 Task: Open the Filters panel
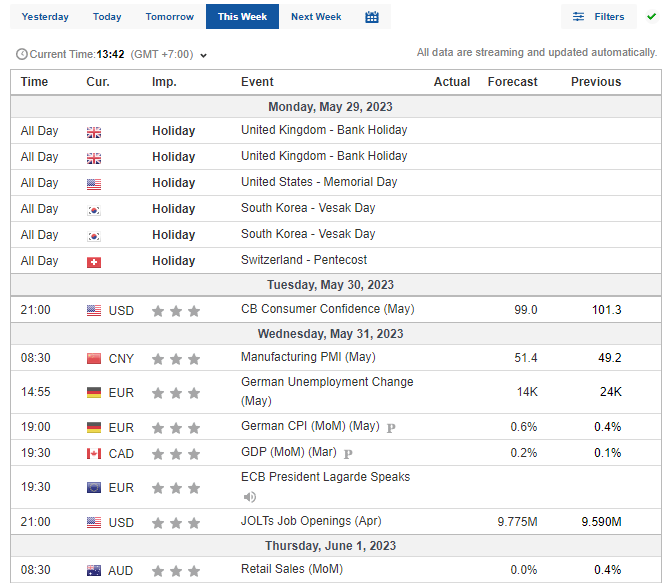click(598, 17)
